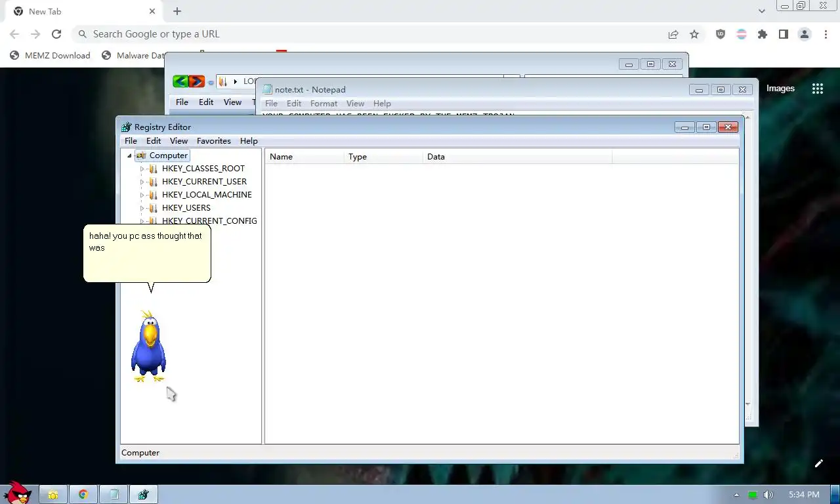Image resolution: width=840 pixels, height=504 pixels.
Task: Click the HKEY_LOCAL_MACHINE folder icon
Action: (x=153, y=195)
